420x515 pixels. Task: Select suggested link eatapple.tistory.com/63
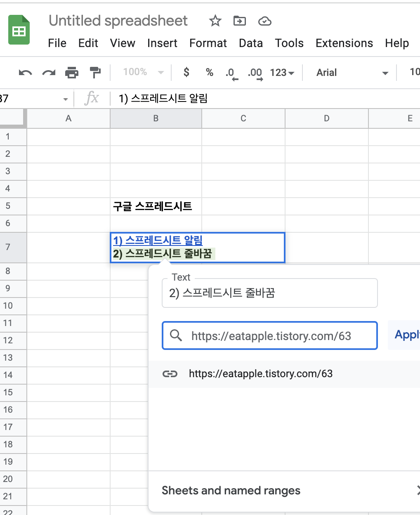point(284,374)
